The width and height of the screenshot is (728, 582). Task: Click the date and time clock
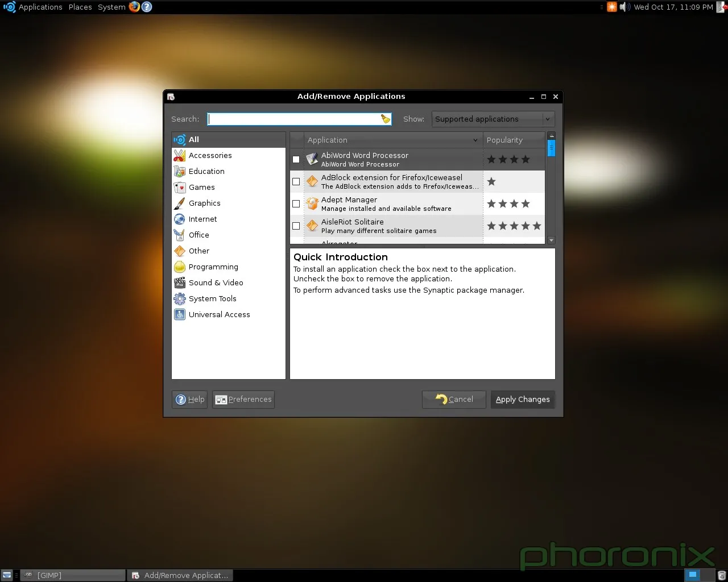pyautogui.click(x=673, y=7)
